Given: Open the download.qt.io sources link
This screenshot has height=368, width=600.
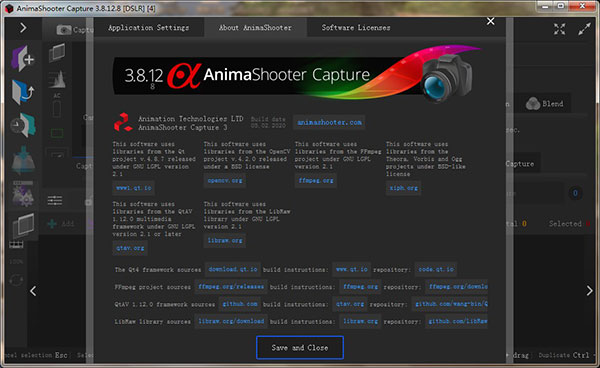Looking at the screenshot, I should [233, 269].
